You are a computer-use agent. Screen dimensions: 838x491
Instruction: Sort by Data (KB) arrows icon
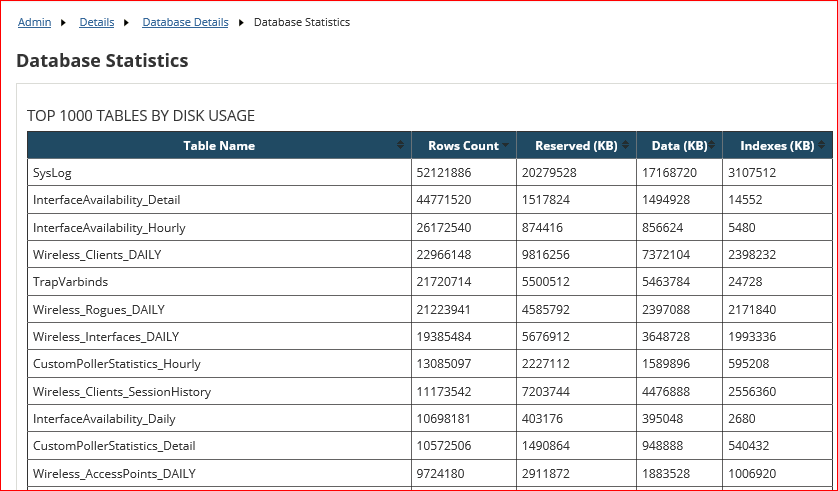coord(712,145)
